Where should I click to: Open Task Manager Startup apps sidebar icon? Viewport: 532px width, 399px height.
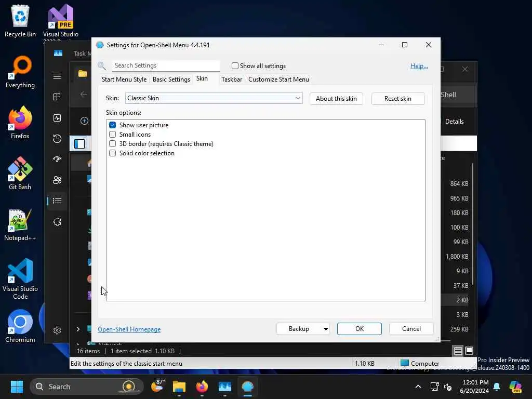click(57, 159)
